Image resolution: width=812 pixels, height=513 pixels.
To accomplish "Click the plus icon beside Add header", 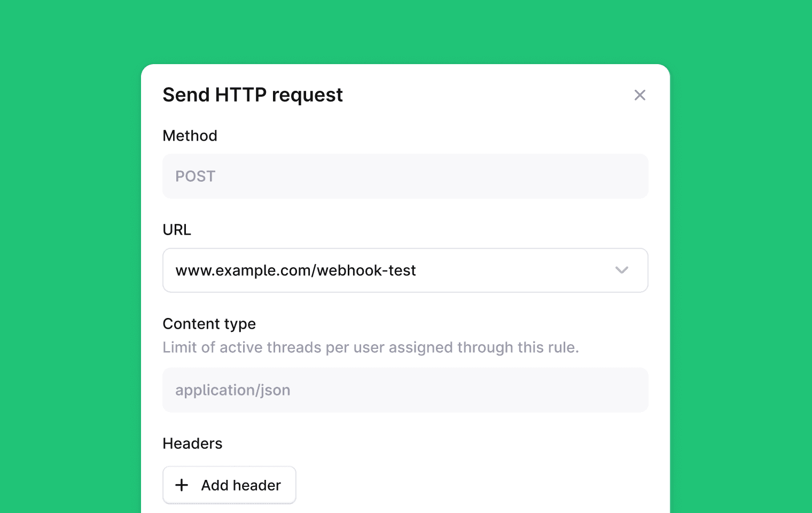I will click(x=182, y=485).
